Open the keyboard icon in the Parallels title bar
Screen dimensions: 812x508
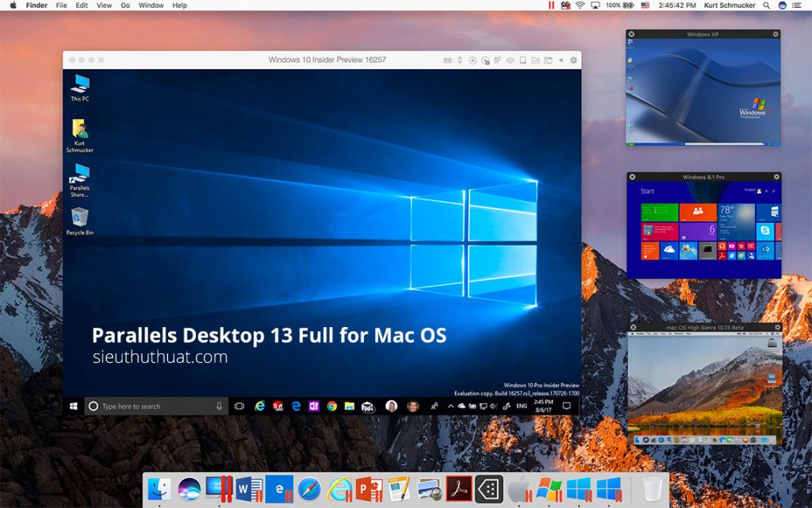[x=447, y=60]
